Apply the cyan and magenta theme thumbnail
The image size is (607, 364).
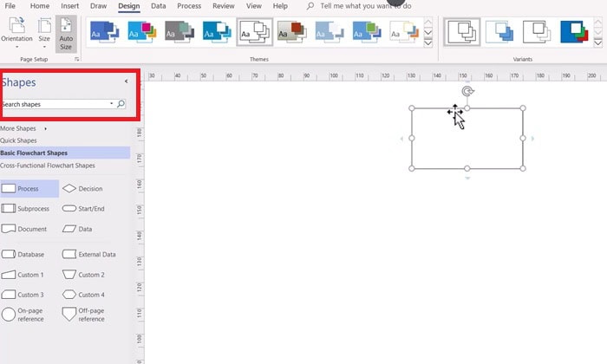coord(141,32)
